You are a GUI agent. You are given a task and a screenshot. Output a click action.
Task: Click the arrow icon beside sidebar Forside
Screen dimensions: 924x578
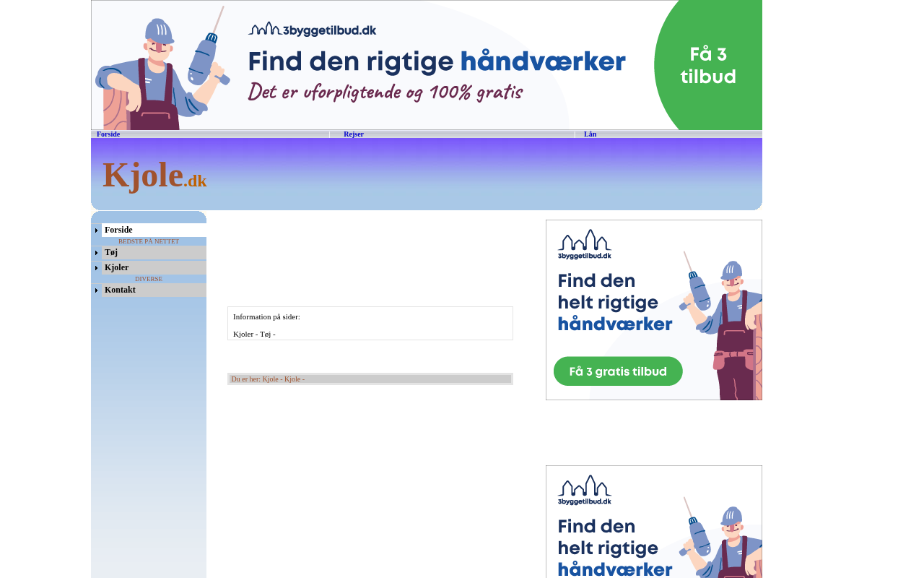[96, 230]
